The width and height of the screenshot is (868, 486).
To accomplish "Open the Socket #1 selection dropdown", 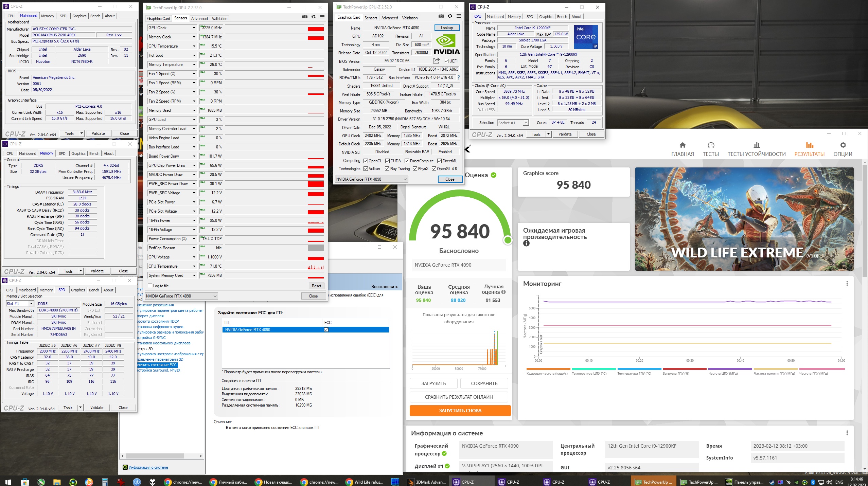I will [x=513, y=123].
